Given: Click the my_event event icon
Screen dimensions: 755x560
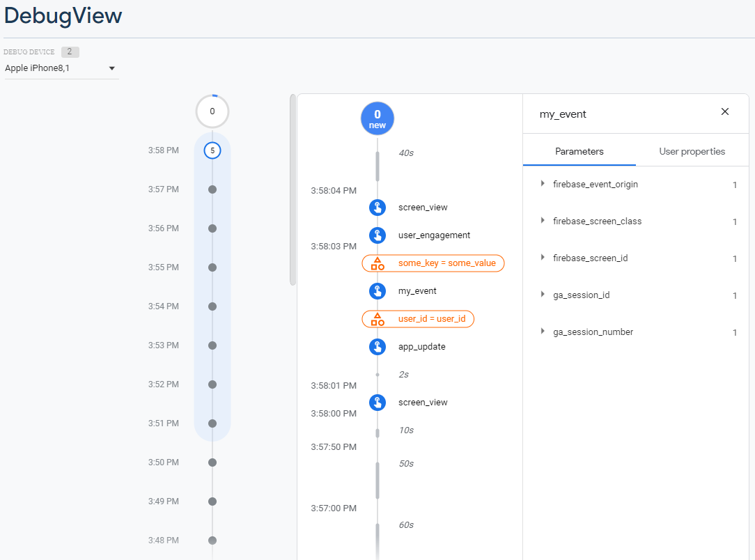Looking at the screenshot, I should coord(377,291).
